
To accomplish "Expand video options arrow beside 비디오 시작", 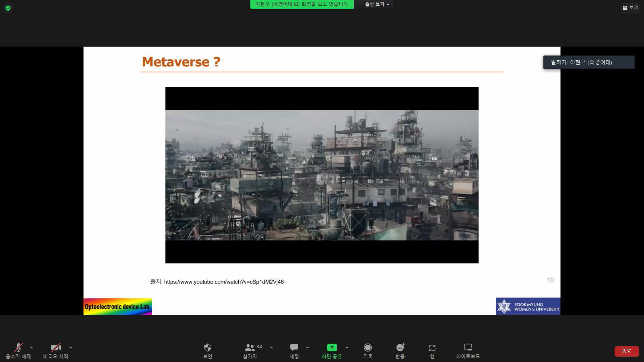I will pyautogui.click(x=71, y=348).
